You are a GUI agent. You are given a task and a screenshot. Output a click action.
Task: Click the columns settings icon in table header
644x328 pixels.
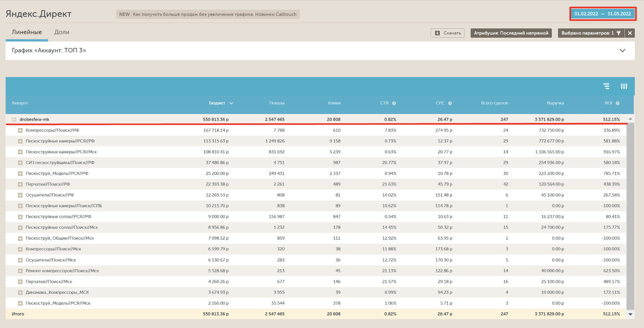coord(624,86)
